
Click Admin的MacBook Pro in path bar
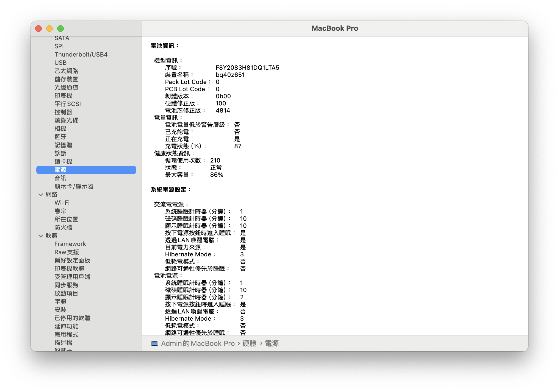pos(198,343)
